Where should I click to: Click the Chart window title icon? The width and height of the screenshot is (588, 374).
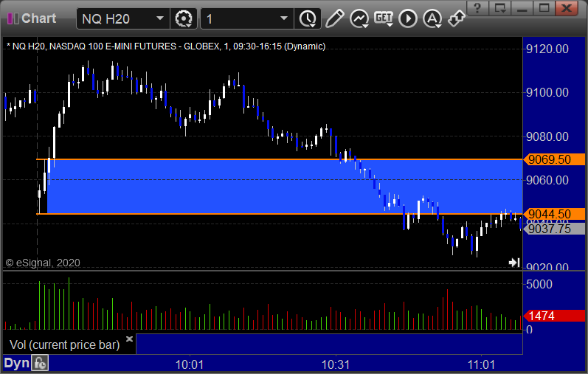[x=13, y=18]
